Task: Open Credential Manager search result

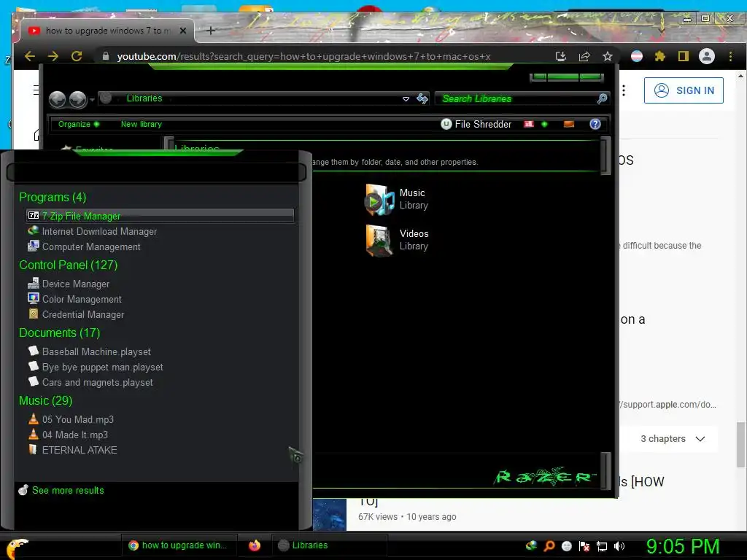Action: [76, 314]
